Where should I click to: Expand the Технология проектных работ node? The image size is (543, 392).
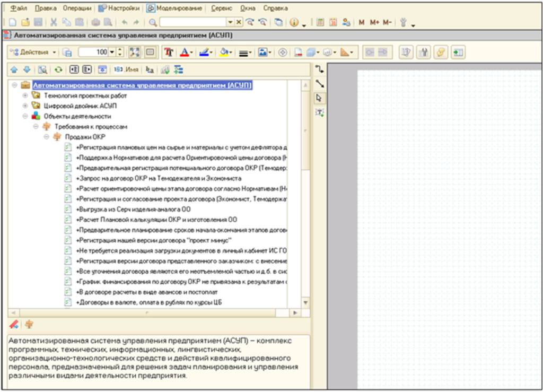click(25, 95)
